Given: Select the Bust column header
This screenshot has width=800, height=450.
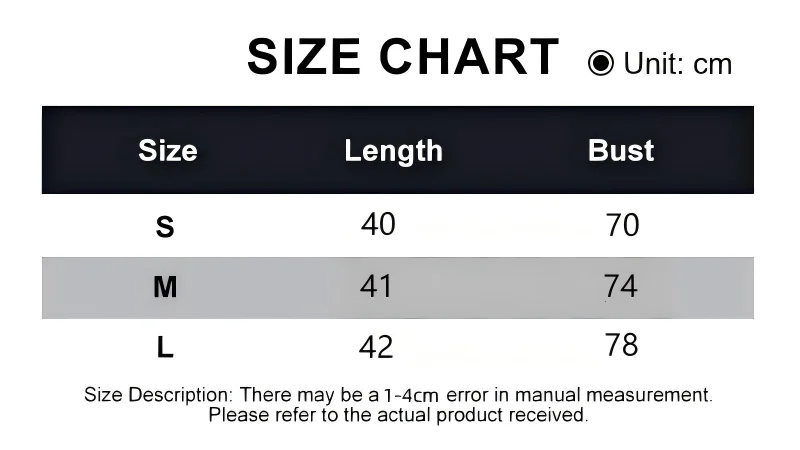Looking at the screenshot, I should pyautogui.click(x=621, y=151).
